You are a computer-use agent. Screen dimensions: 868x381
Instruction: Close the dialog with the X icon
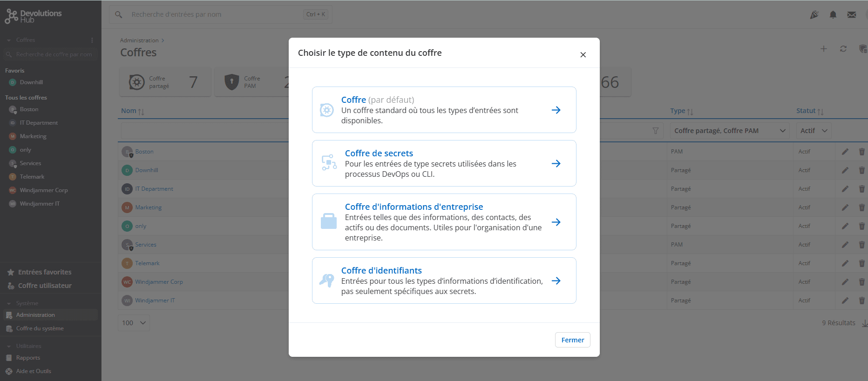583,55
